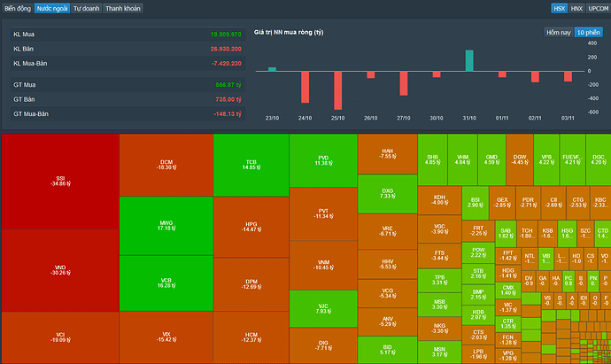Screen dimensions: 611x364
Task: Show Hôm nay chart view
Action: 559,33
